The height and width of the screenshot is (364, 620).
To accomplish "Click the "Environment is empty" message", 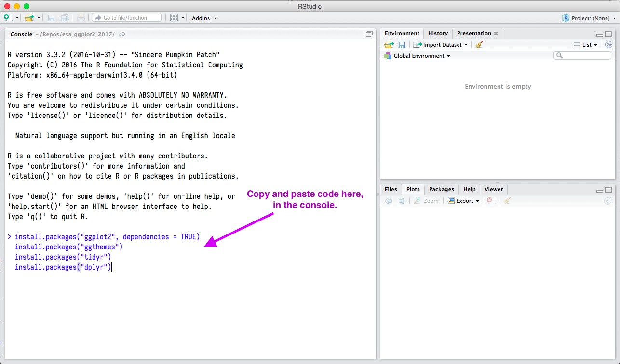I will (498, 87).
